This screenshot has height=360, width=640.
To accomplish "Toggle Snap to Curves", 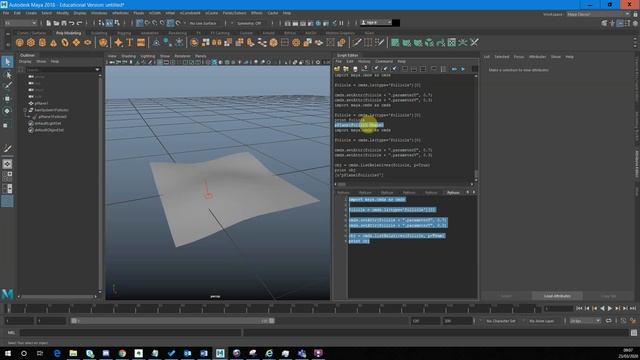I will (147, 23).
